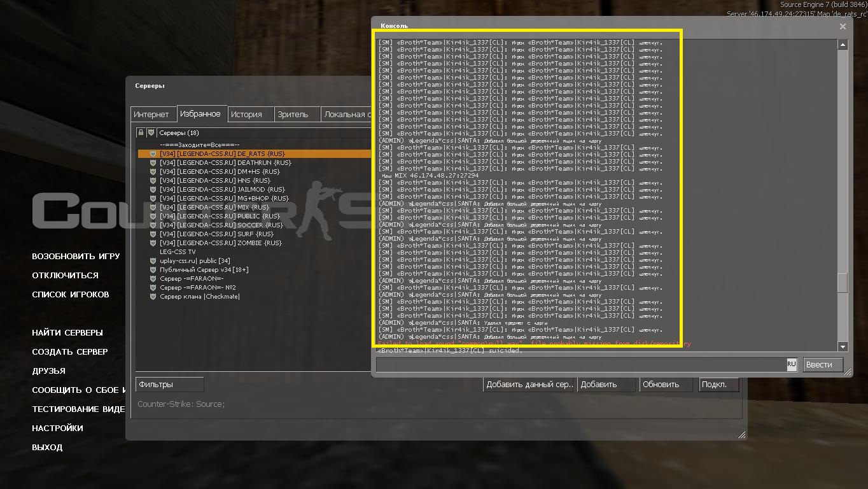
Task: Select the [LEGENDA-CSS.RU] MIX {RUS} server
Action: click(255, 207)
